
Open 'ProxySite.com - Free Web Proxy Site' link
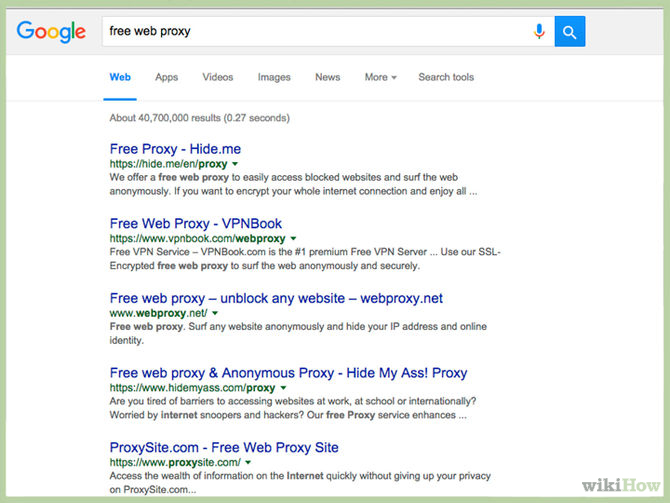(224, 447)
